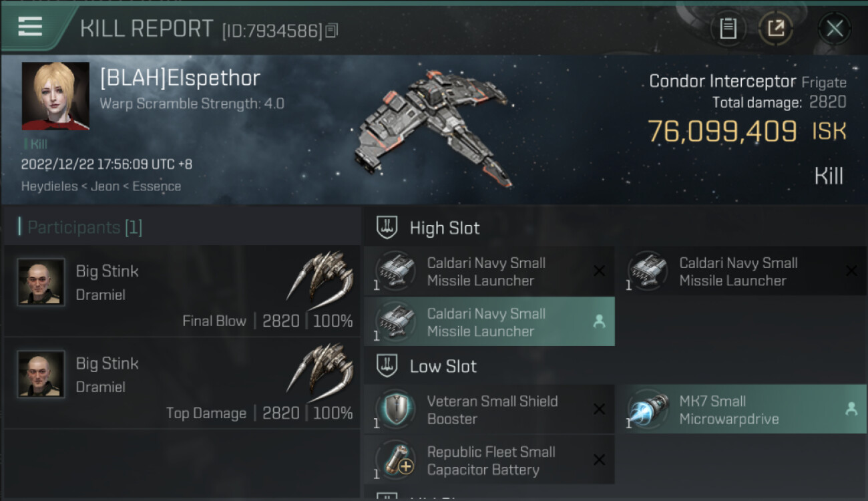Click the Veteran Small Shield Booster icon
The height and width of the screenshot is (501, 868).
coord(395,409)
